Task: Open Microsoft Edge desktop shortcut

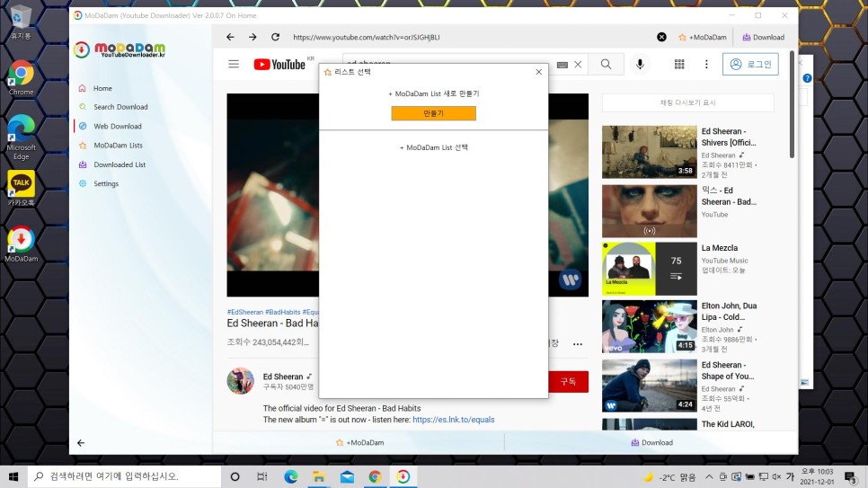Action: point(21,138)
